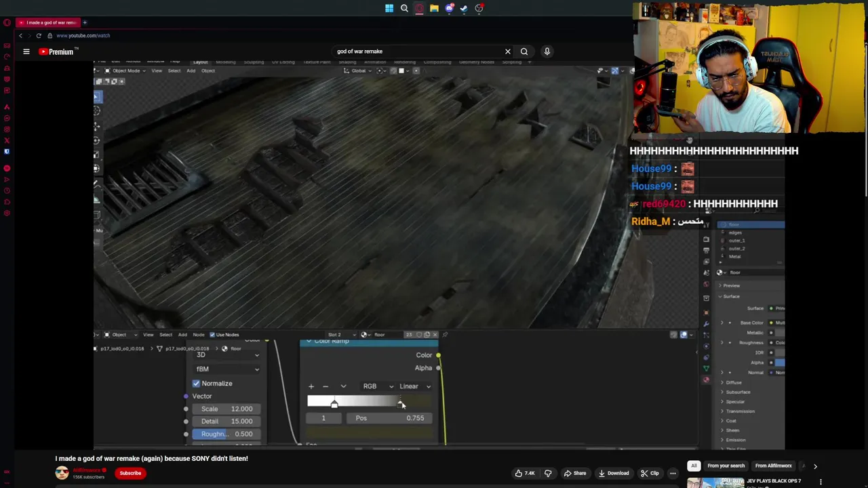Like the video with 7.4K likes
868x488 pixels.
click(x=524, y=473)
